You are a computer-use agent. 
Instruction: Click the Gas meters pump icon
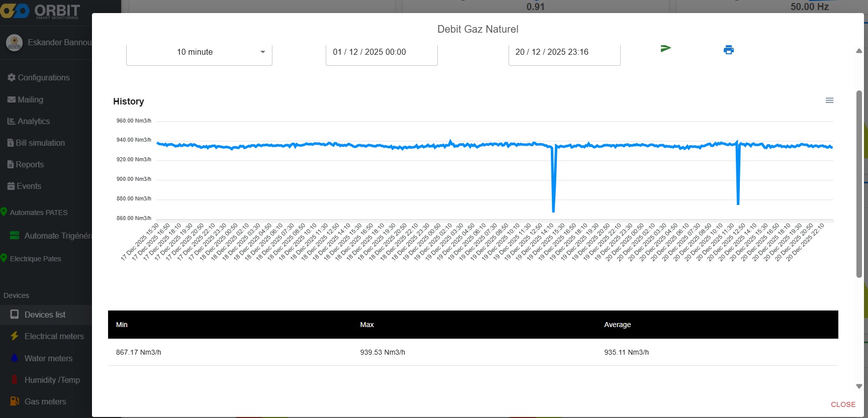pyautogui.click(x=15, y=401)
